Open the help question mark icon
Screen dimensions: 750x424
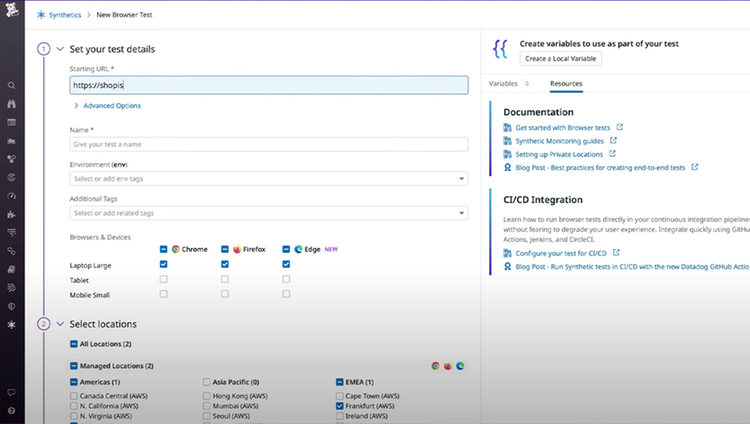11,411
